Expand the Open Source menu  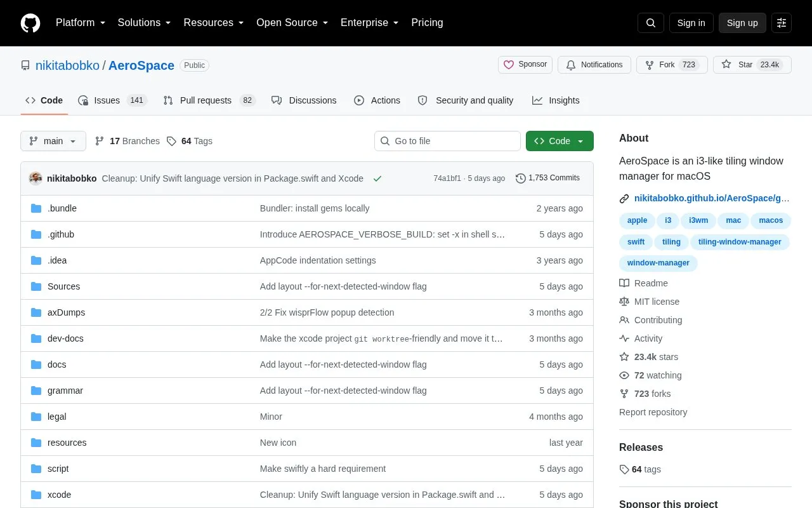(x=292, y=23)
